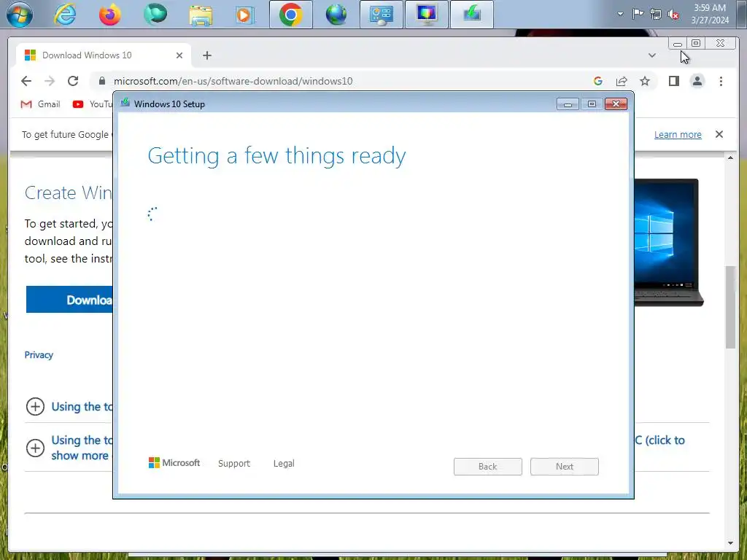Reload the Microsoft download page
Viewport: 747px width, 560px height.
pyautogui.click(x=73, y=81)
